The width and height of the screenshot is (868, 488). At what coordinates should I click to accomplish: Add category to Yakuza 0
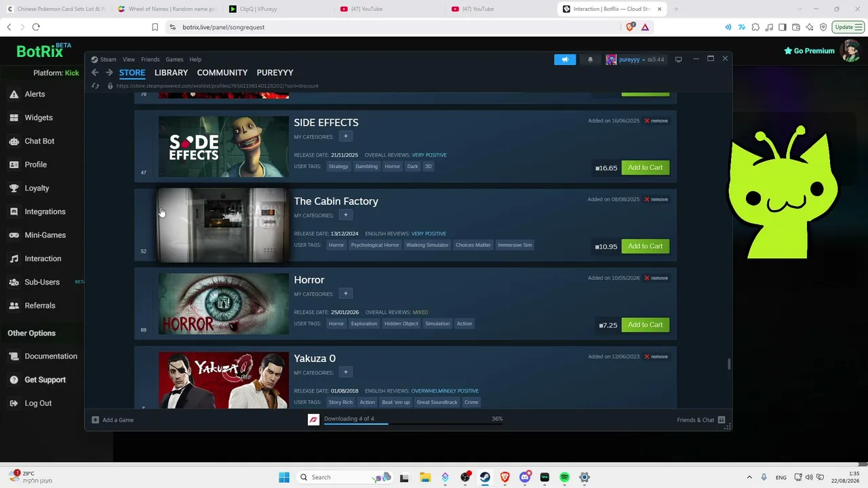point(345,373)
